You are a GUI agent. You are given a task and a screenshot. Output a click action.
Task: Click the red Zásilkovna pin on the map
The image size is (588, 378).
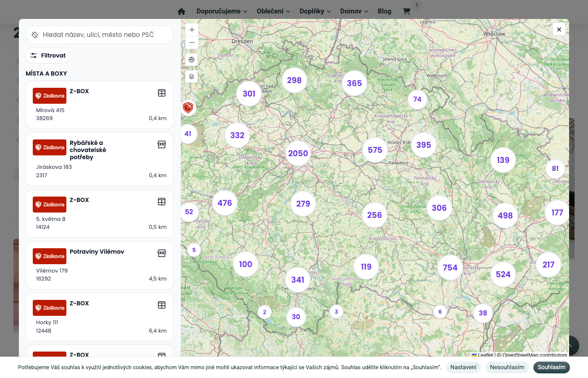(x=188, y=108)
